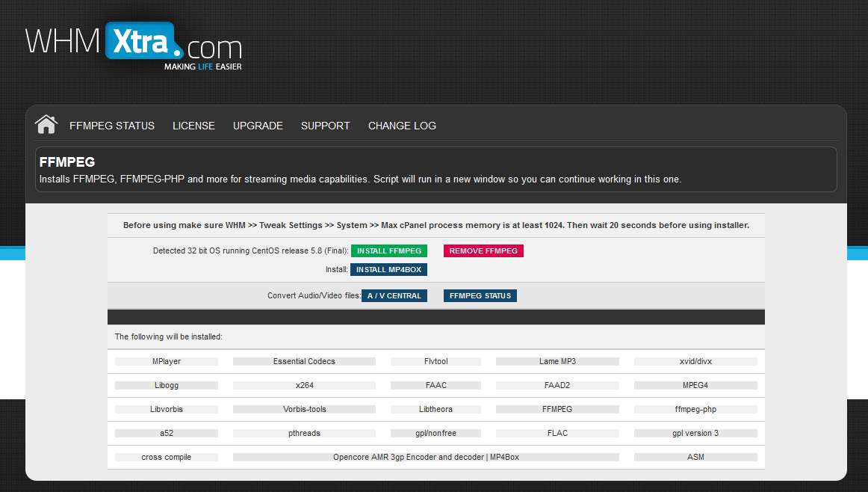The height and width of the screenshot is (492, 868).
Task: Click the Lame MP3 item
Action: (x=557, y=361)
